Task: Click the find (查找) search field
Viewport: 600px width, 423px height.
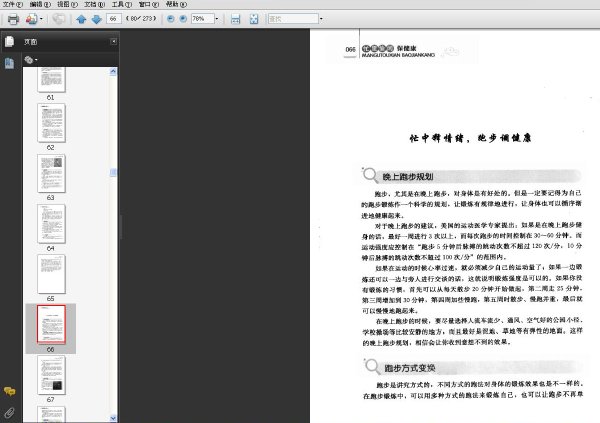Action: 293,18
